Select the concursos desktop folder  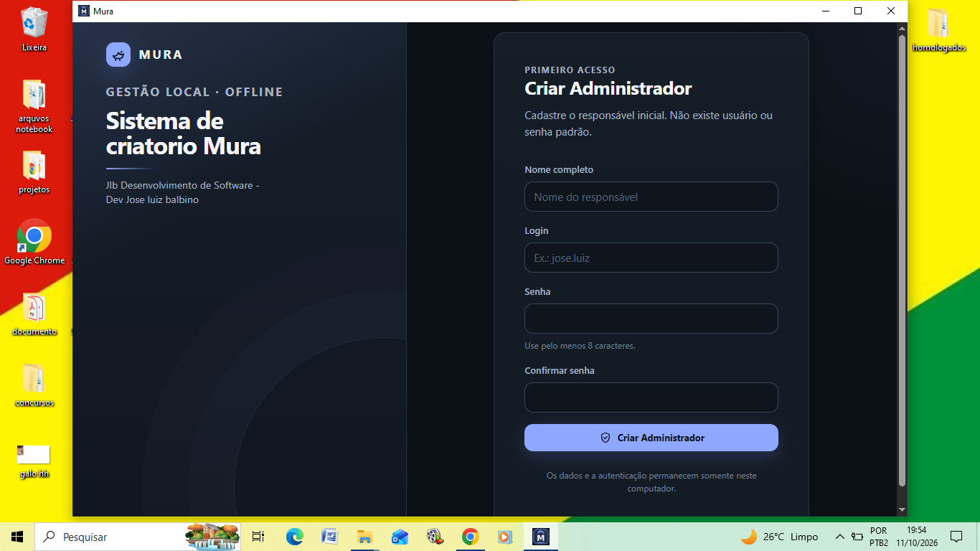point(34,385)
